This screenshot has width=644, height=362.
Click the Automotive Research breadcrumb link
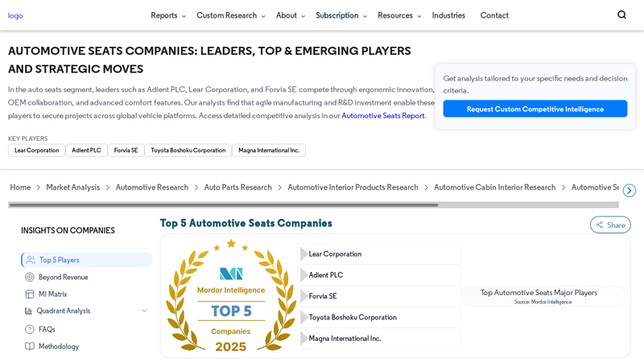pyautogui.click(x=152, y=187)
